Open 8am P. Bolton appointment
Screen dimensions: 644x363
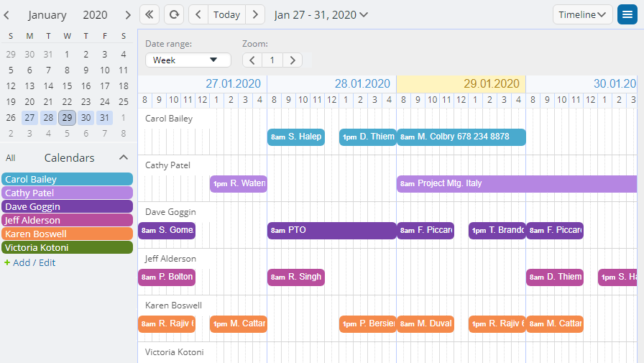pyautogui.click(x=167, y=277)
